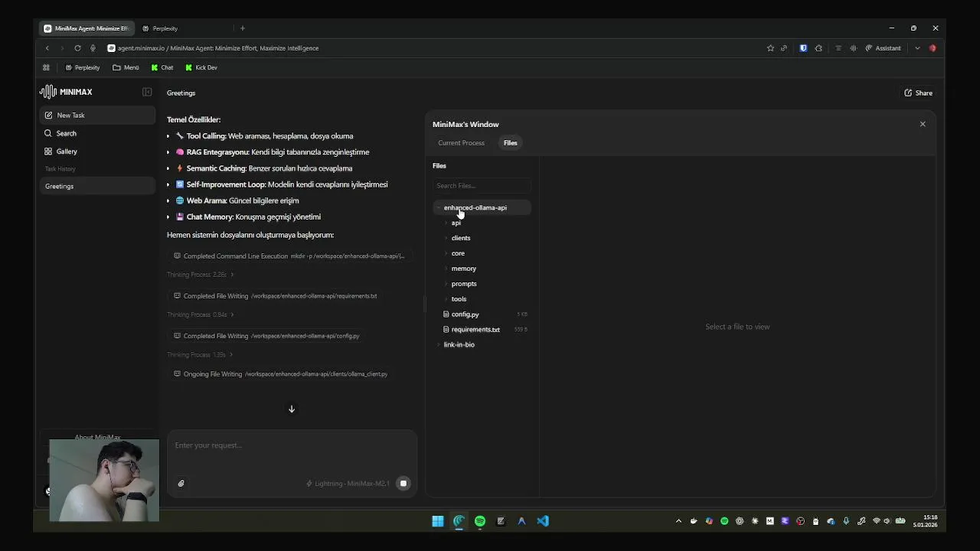The image size is (980, 551).
Task: Open Ongoing File Writing ollama_client.py step
Action: (280, 373)
